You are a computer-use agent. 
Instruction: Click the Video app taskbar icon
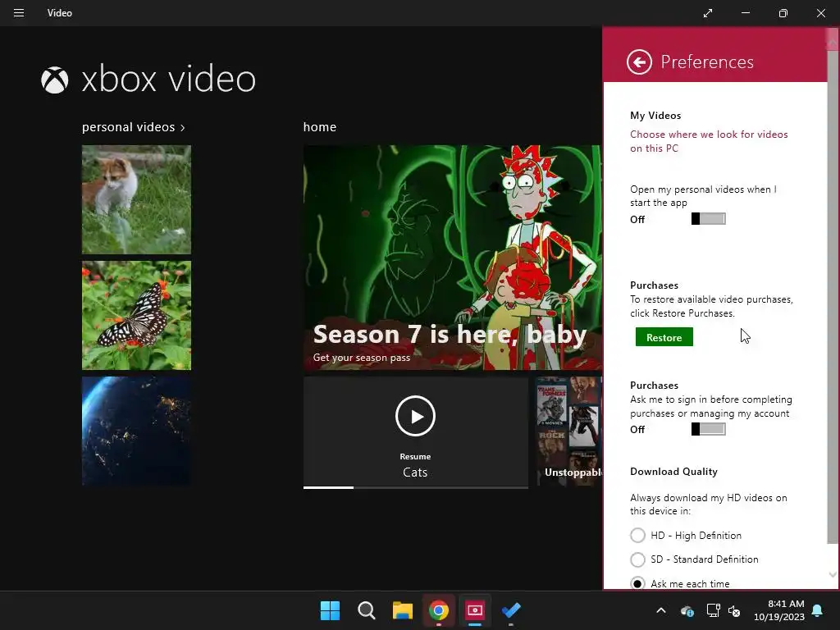[475, 610]
